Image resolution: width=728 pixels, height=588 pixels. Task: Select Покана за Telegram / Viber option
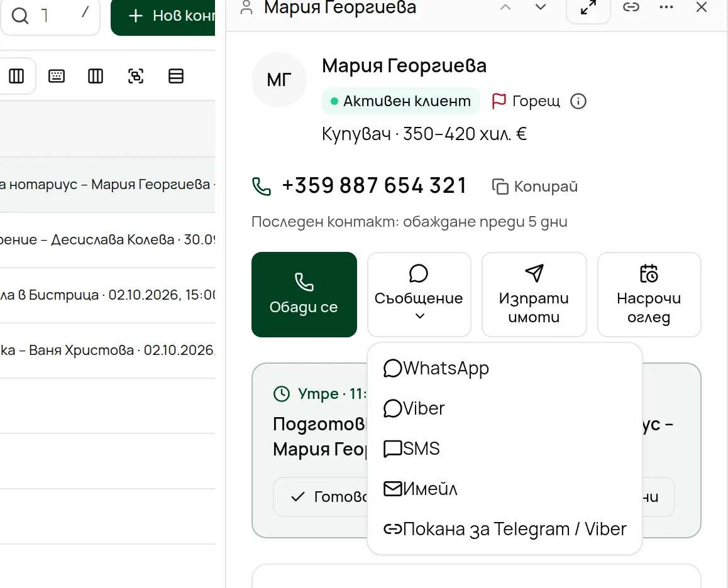pyautogui.click(x=505, y=529)
